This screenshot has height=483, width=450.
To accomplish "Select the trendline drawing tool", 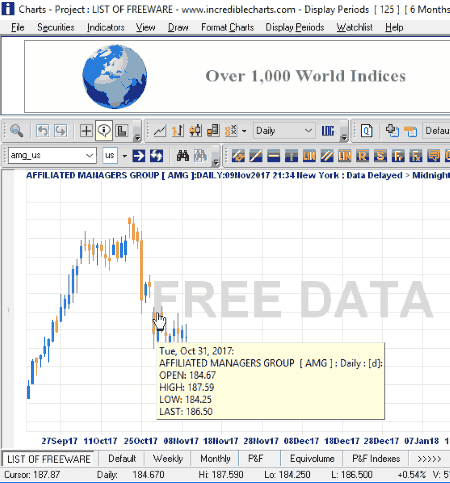I will pos(256,156).
